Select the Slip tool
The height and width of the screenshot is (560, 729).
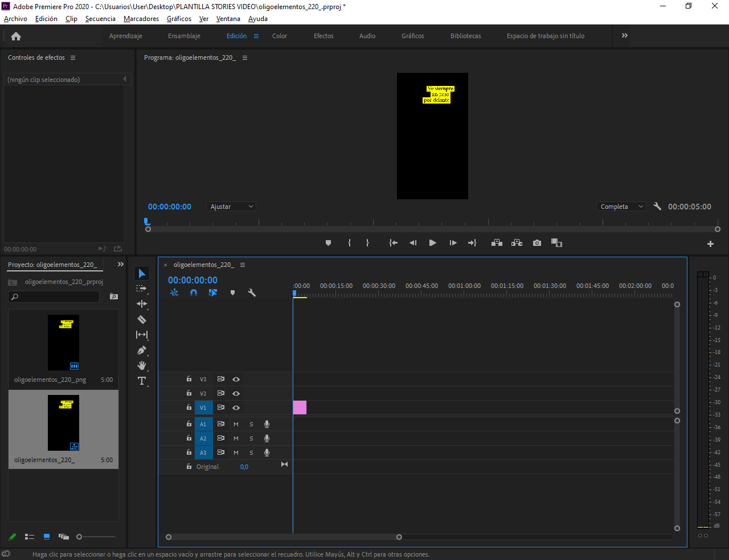[142, 335]
